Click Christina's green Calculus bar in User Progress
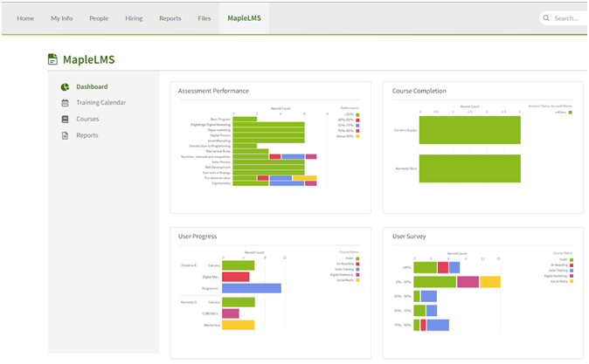This screenshot has height=364, width=589. (x=239, y=265)
